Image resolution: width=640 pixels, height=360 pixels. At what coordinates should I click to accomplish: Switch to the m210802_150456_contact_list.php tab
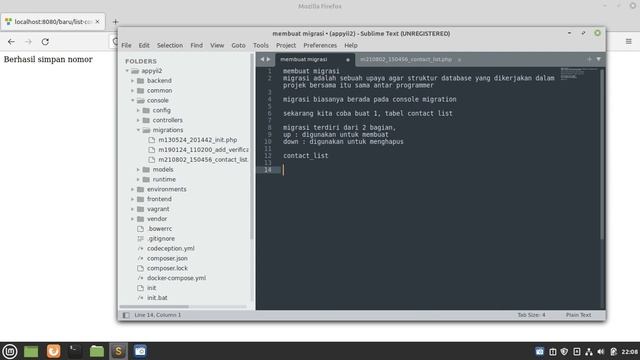pyautogui.click(x=406, y=60)
